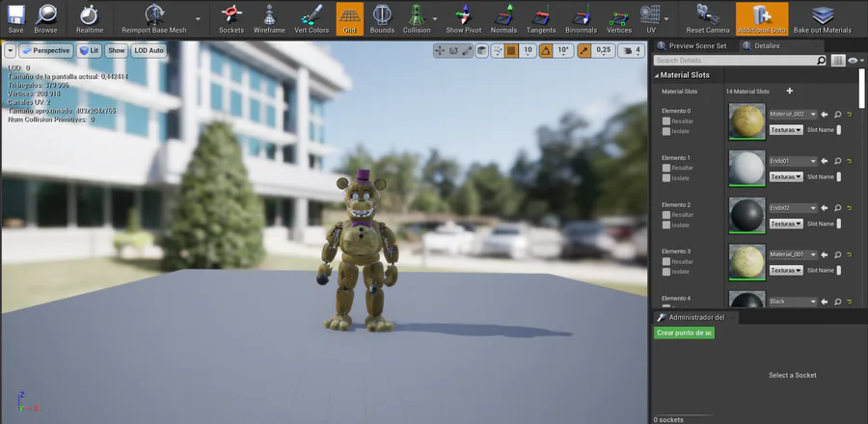Click the Browse icon in the toolbar
Viewport: 868px width, 424px height.
(45, 19)
